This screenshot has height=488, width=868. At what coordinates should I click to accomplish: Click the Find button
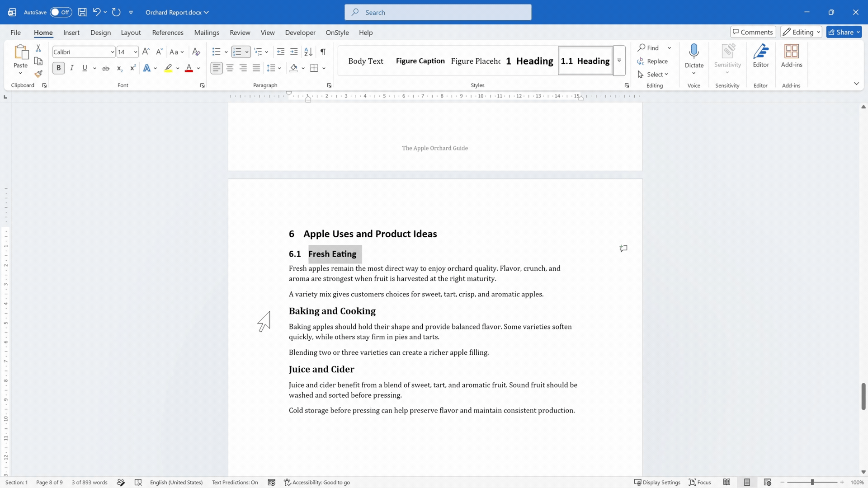649,48
